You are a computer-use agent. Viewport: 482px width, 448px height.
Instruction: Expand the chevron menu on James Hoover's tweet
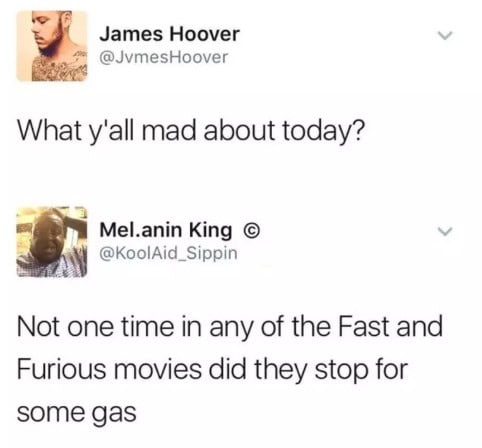445,35
